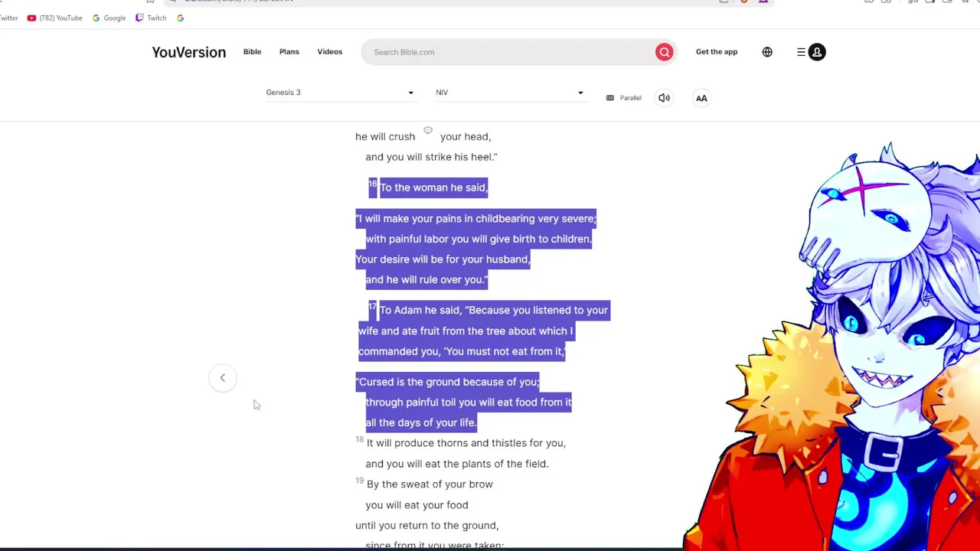Open the Bible menu item
Viewport: 980px width, 551px height.
252,52
